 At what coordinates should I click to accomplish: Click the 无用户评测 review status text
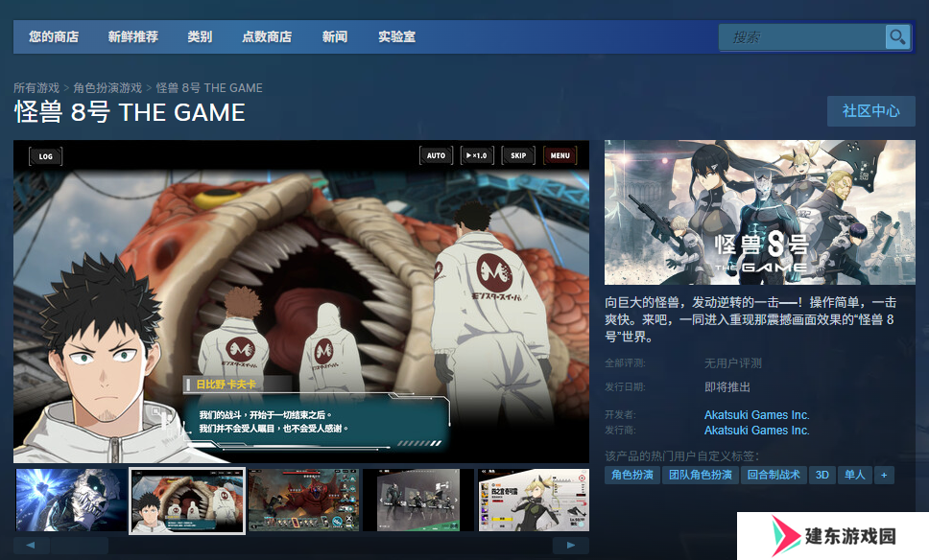(733, 363)
